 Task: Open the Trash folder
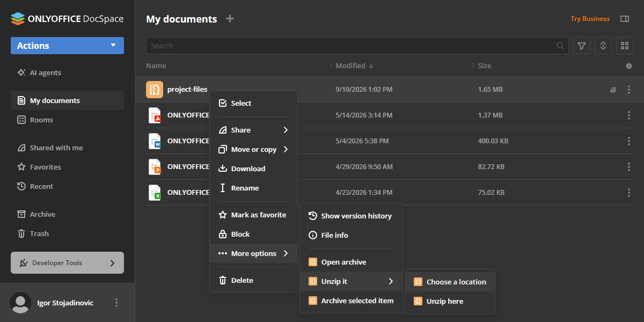point(67,233)
